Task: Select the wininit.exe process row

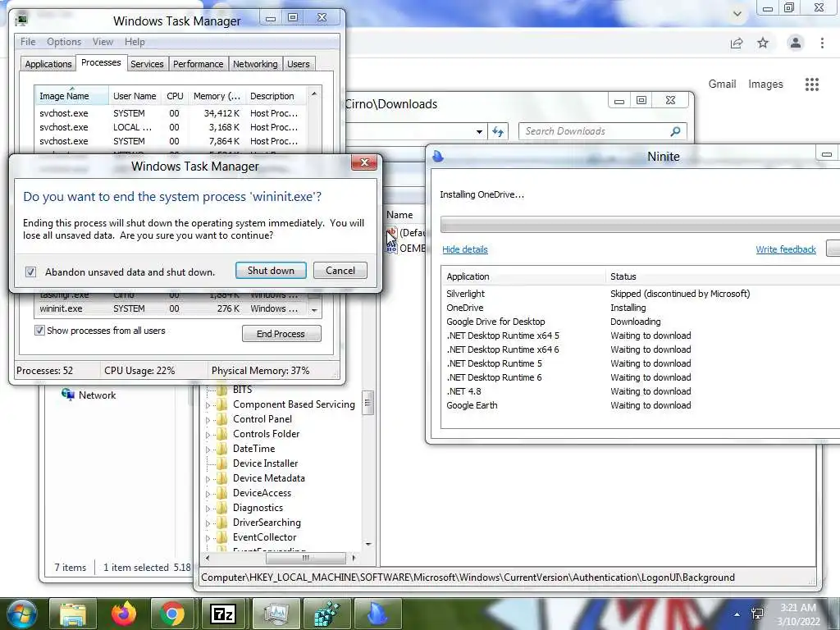Action: [x=171, y=308]
